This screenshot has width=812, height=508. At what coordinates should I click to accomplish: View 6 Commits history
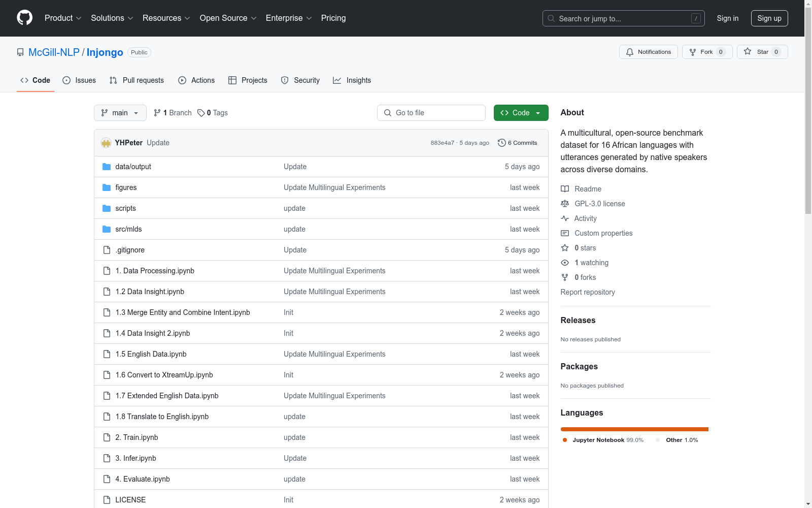click(x=518, y=143)
